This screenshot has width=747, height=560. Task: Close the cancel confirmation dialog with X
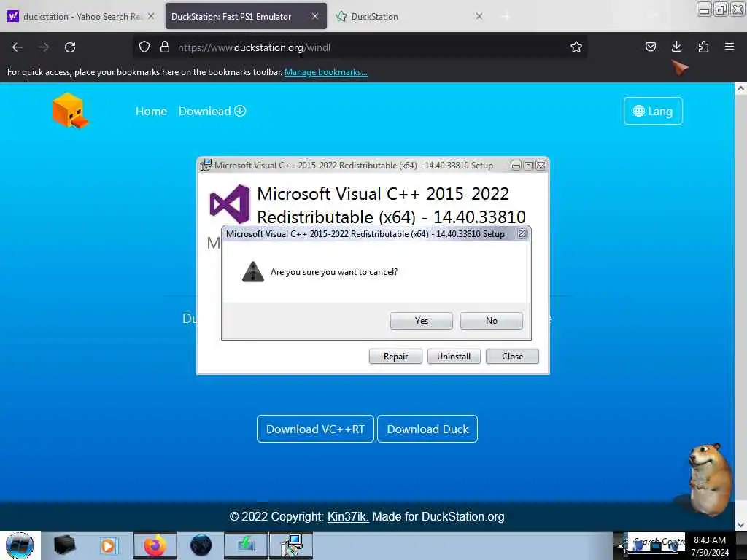522,234
